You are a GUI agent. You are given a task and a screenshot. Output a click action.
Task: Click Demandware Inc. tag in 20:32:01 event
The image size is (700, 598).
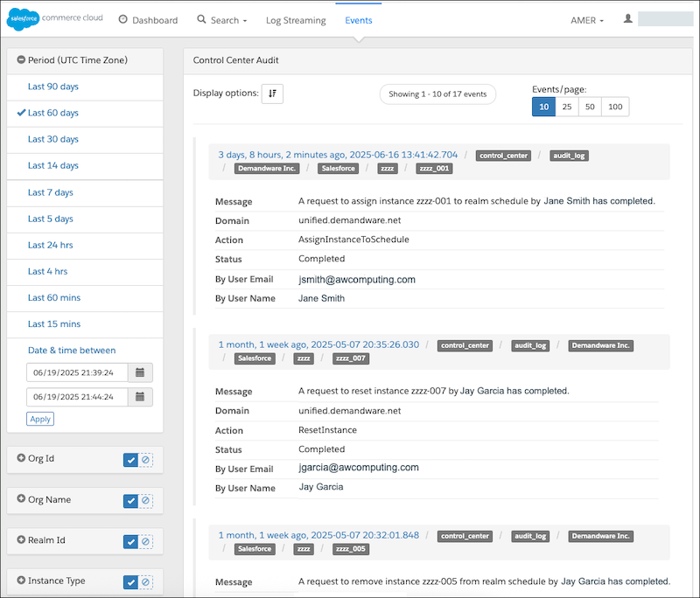coord(601,536)
